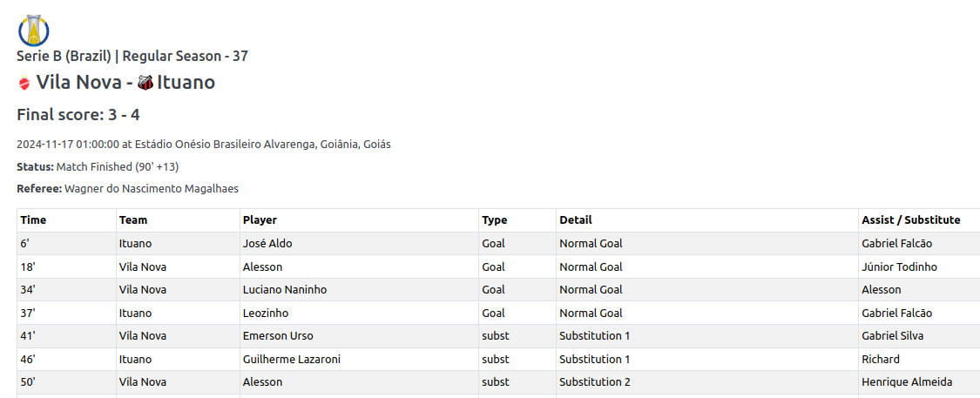
Task: Click Guilherme Lazaroni in the 46' row
Action: (x=291, y=359)
